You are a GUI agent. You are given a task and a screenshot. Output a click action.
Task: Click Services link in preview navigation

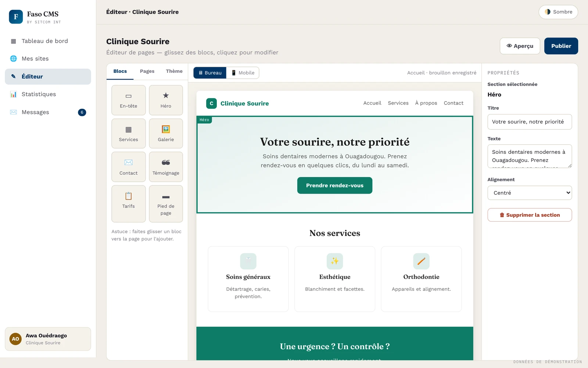pos(398,103)
